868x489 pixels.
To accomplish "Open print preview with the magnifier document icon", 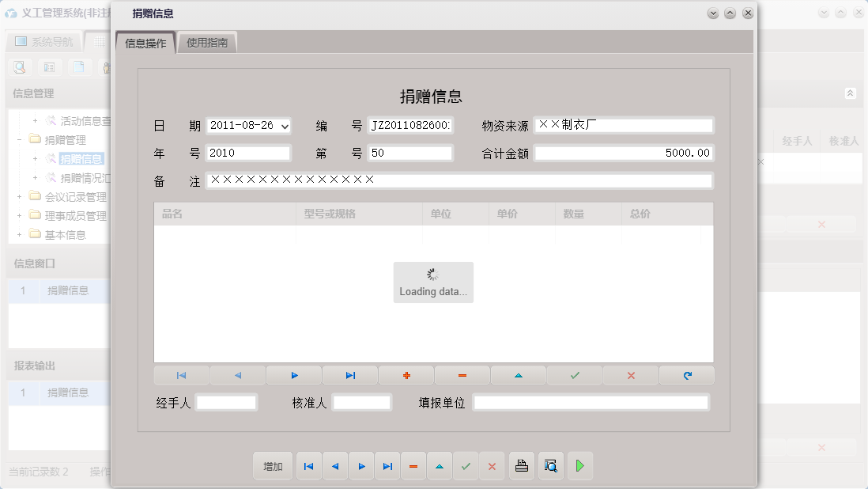I will click(x=550, y=466).
